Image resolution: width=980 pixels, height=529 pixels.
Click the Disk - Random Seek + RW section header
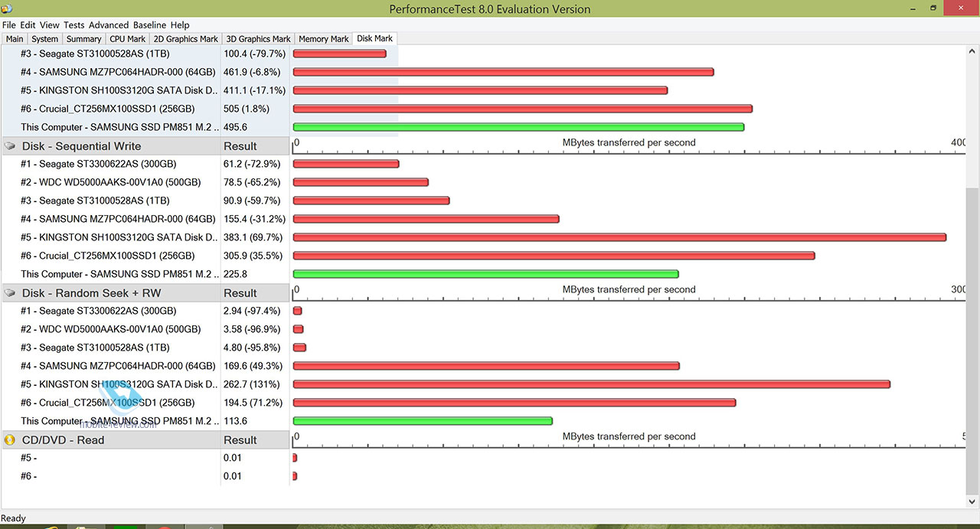coord(91,293)
